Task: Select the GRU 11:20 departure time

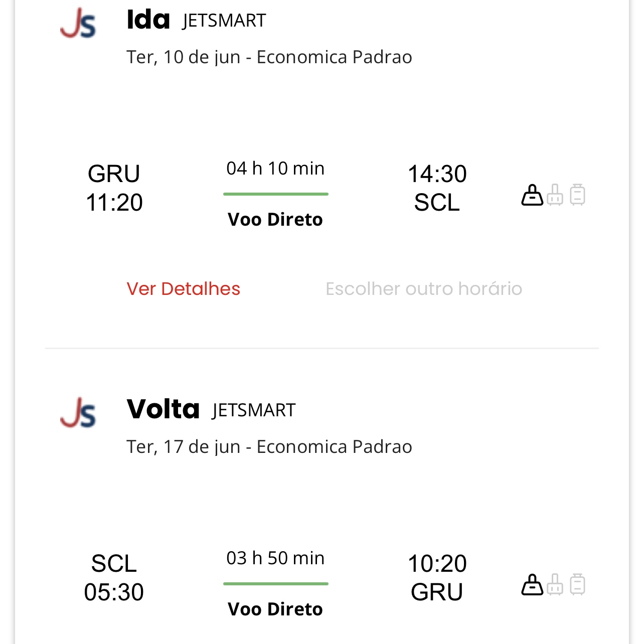Action: (x=114, y=188)
